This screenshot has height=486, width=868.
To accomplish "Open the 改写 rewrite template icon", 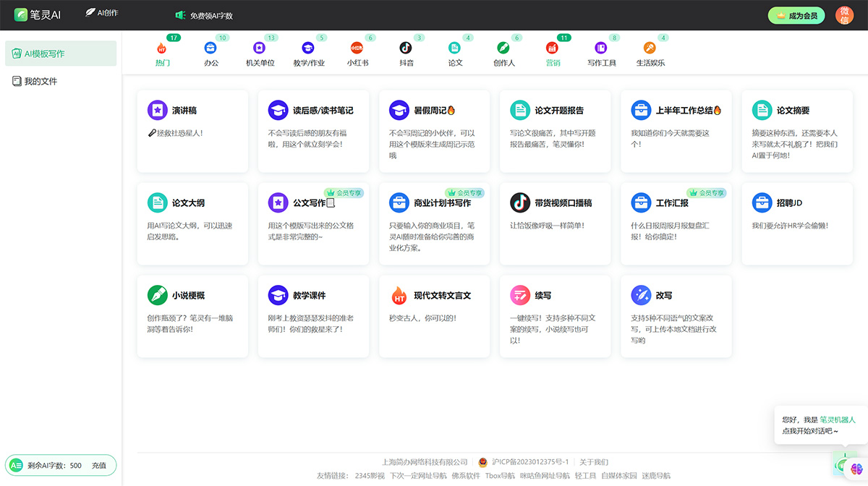I will point(641,295).
